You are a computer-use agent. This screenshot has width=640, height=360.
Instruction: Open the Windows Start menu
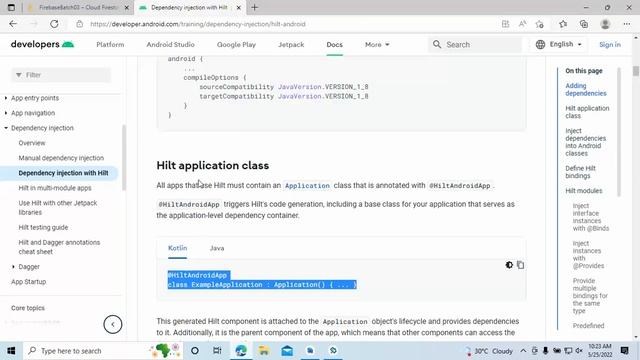coord(11,351)
